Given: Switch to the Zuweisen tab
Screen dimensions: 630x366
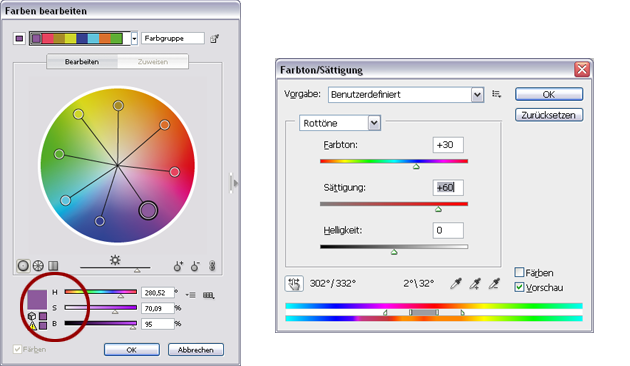Looking at the screenshot, I should 153,61.
